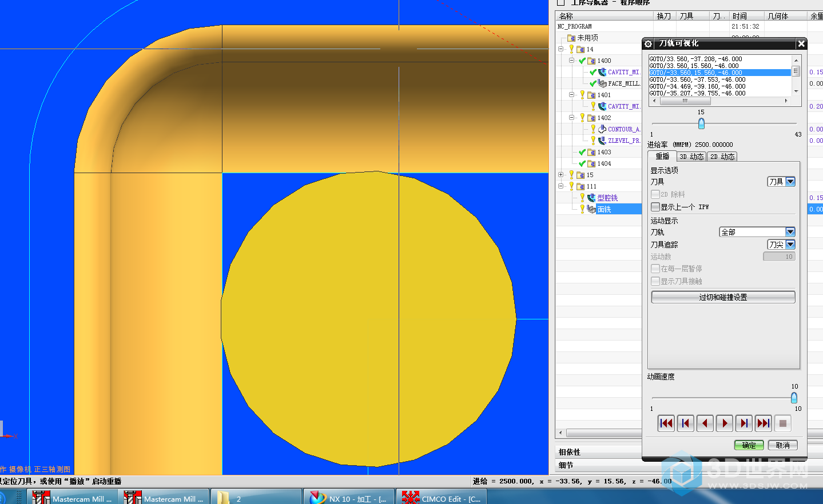823x504 pixels.
Task: Cancel with the 取消 button
Action: point(783,445)
